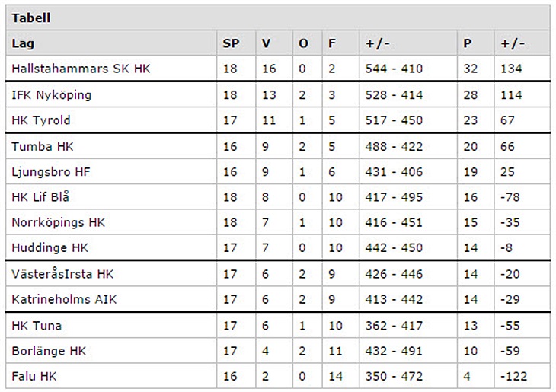The image size is (556, 392).
Task: Select IFK Nyköping in the table
Action: [x=52, y=95]
